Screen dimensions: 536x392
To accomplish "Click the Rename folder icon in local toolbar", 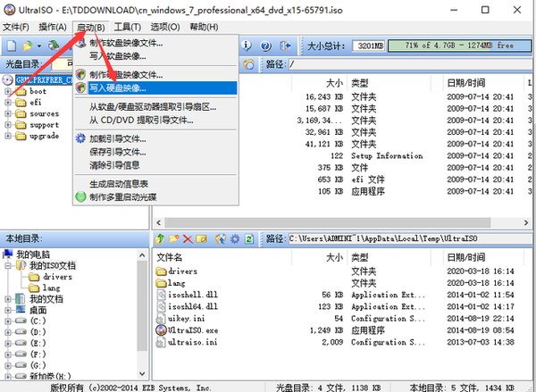I will coord(201,238).
